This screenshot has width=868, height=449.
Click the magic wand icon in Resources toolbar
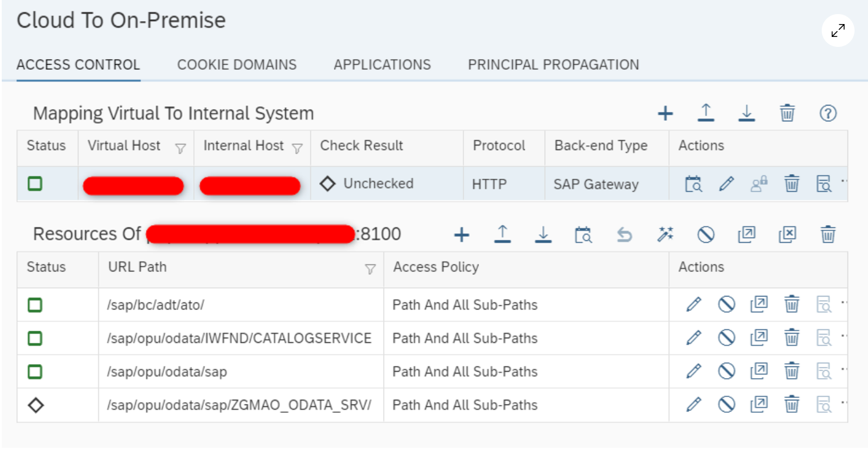pos(665,234)
